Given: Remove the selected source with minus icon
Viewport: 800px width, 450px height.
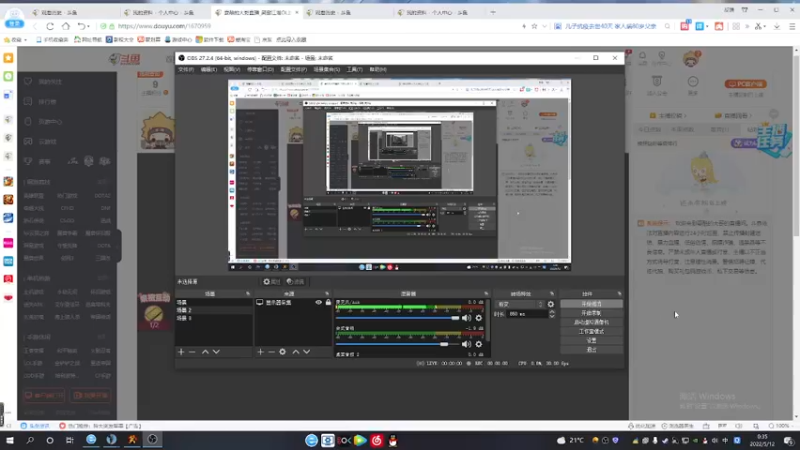Looking at the screenshot, I should coord(271,352).
